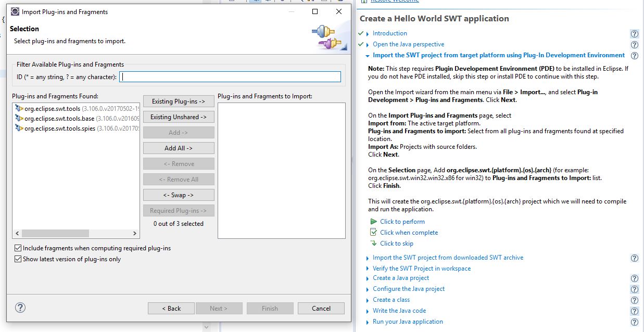Click the Existing Unshared -> button
This screenshot has height=332, width=644.
coord(179,117)
